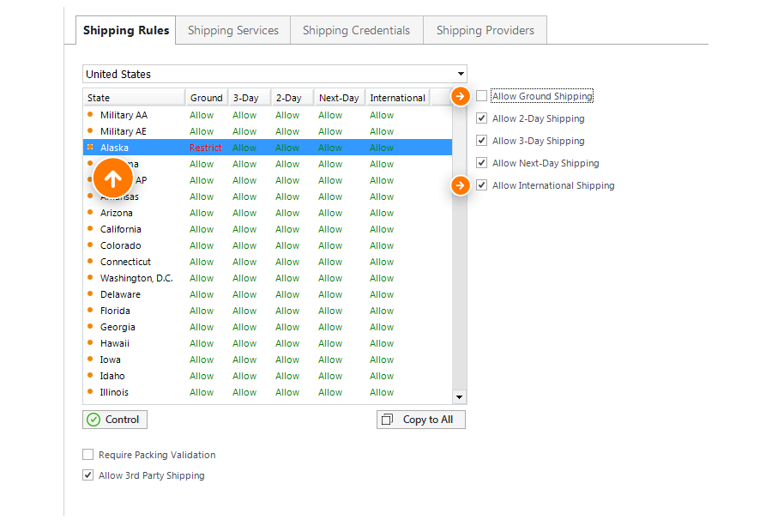
Task: Click the International column header
Action: point(398,98)
